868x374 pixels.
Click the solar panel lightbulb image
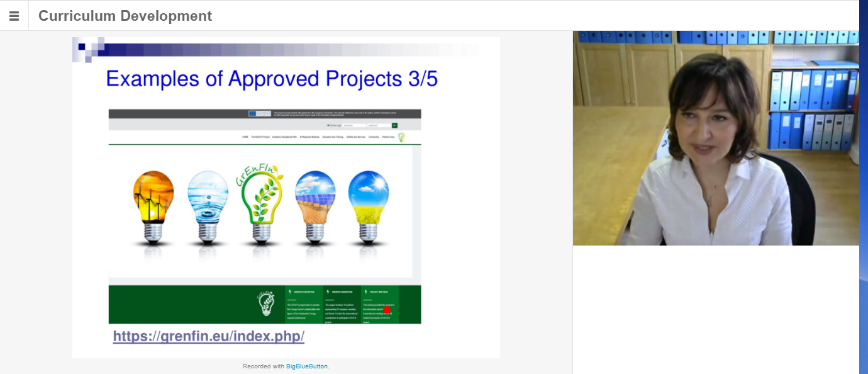pyautogui.click(x=314, y=206)
